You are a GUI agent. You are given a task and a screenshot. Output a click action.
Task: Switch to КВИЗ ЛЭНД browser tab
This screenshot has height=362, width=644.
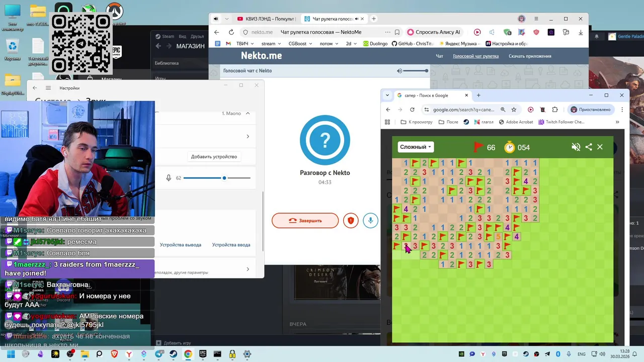(266, 19)
